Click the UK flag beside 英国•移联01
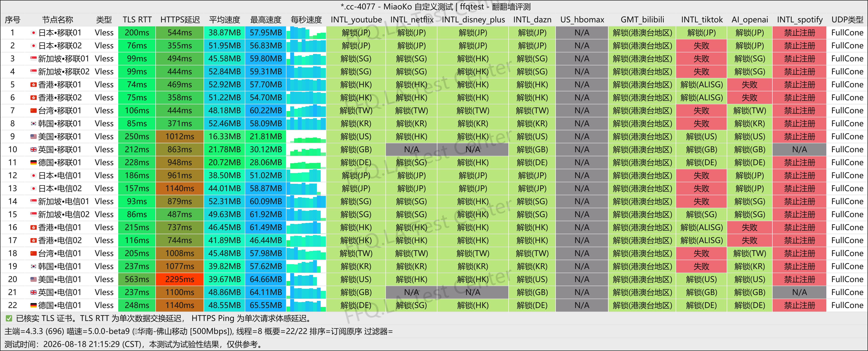The width and height of the screenshot is (868, 351). click(x=33, y=150)
